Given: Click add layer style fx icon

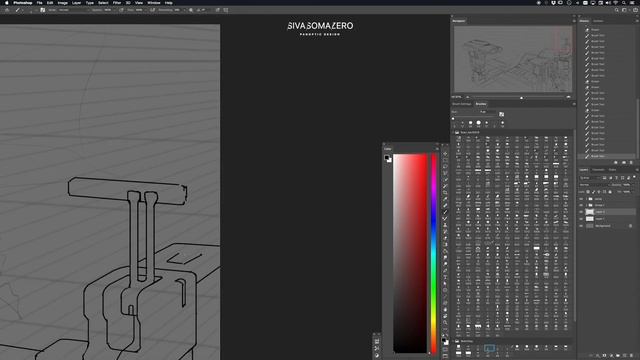Looking at the screenshot, I should point(598,356).
